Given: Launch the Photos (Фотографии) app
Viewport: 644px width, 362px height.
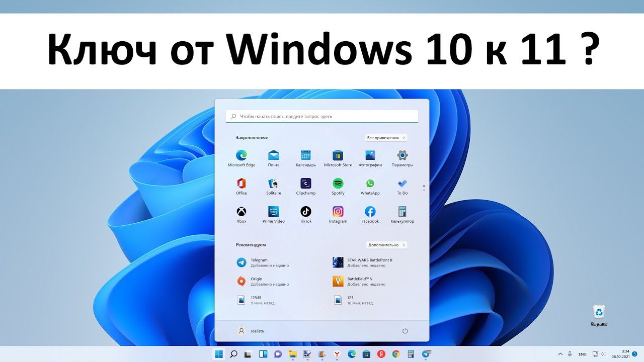Looking at the screenshot, I should pos(370,158).
